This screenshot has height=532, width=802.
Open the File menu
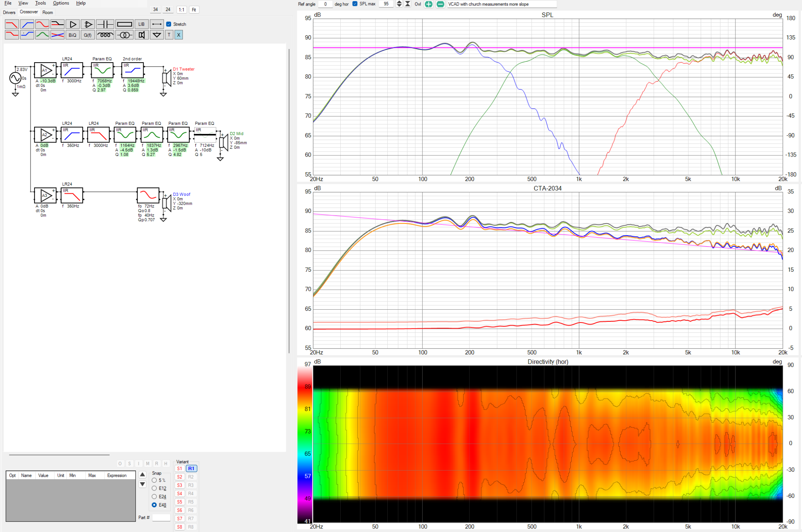8,3
